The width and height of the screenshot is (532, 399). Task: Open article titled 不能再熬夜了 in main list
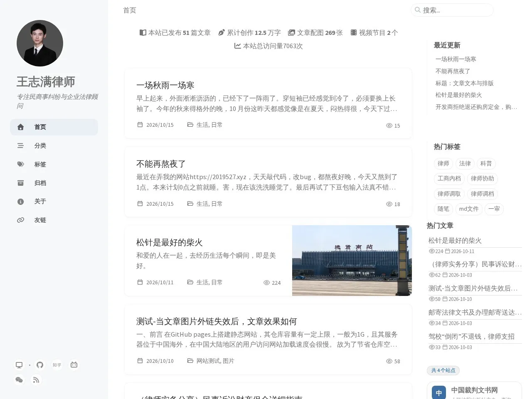(x=161, y=164)
